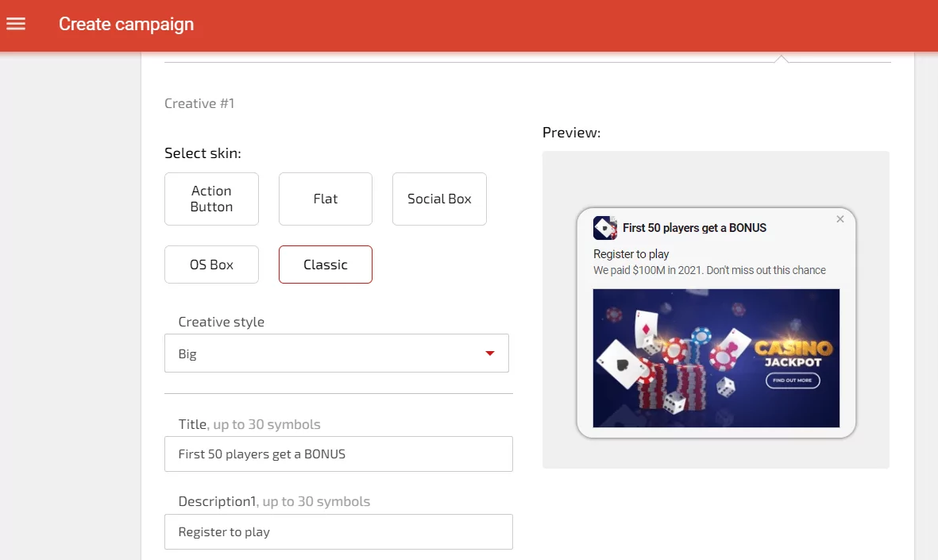
Task: Click the Creative #1 section heading
Action: (x=199, y=103)
